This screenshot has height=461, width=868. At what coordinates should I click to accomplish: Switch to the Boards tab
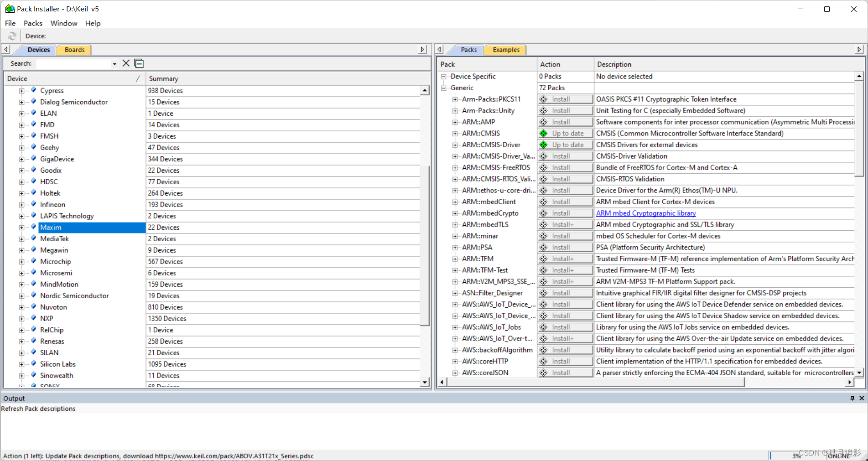coord(74,50)
